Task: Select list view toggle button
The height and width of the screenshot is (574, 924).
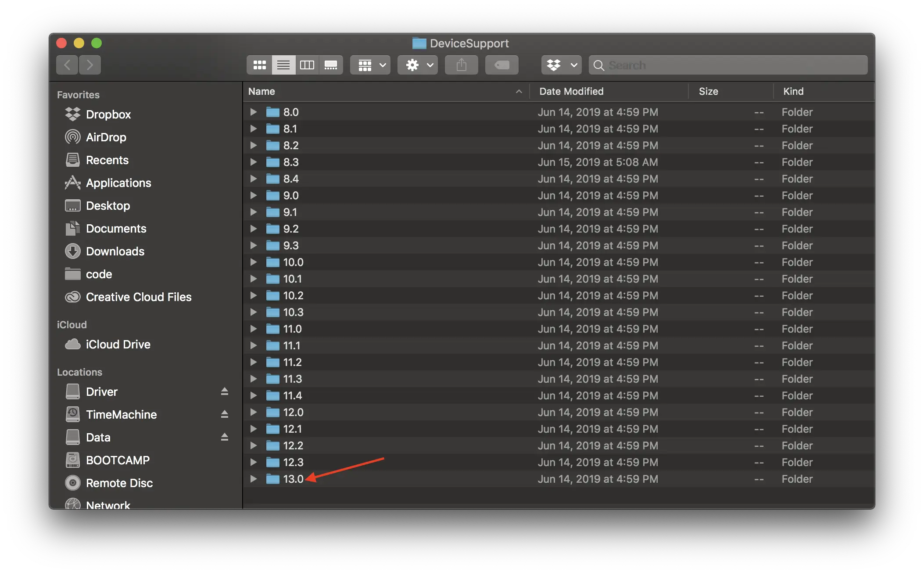Action: pos(283,65)
